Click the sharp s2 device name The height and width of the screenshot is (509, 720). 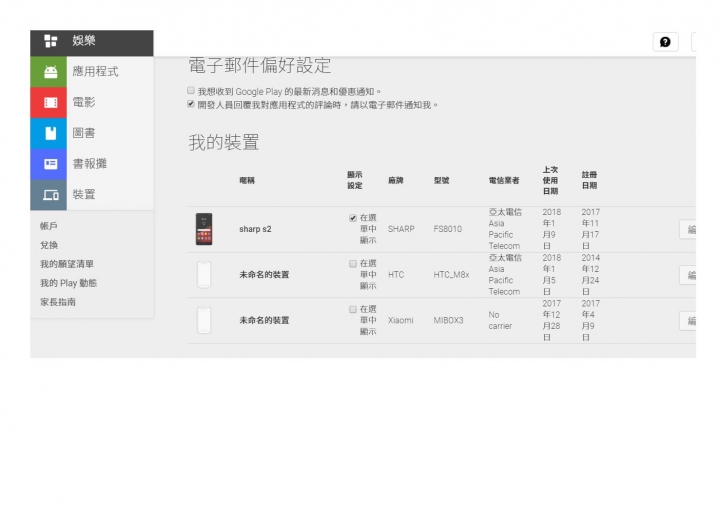255,229
